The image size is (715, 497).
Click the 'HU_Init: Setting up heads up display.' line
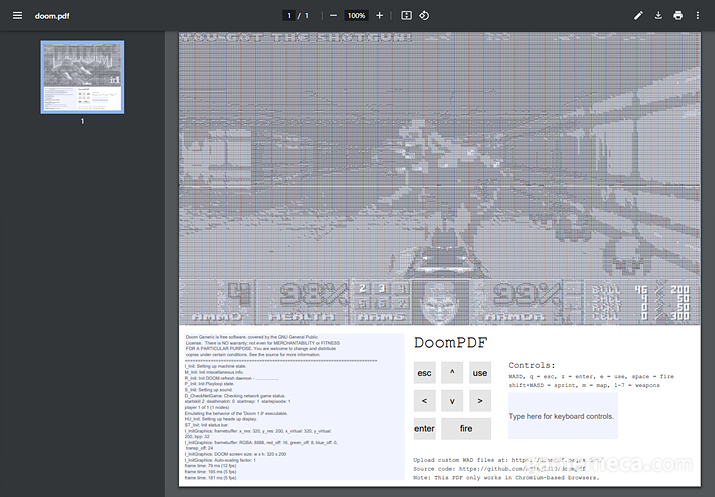[221, 419]
